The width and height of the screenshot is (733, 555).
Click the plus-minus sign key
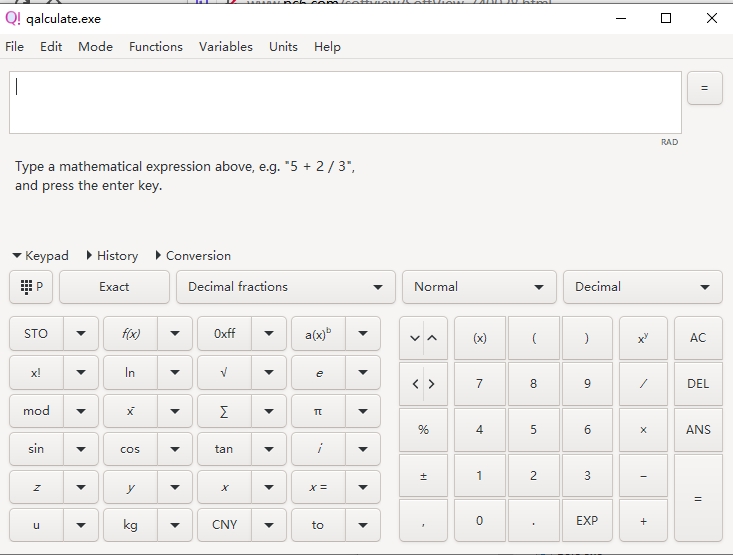(x=423, y=476)
